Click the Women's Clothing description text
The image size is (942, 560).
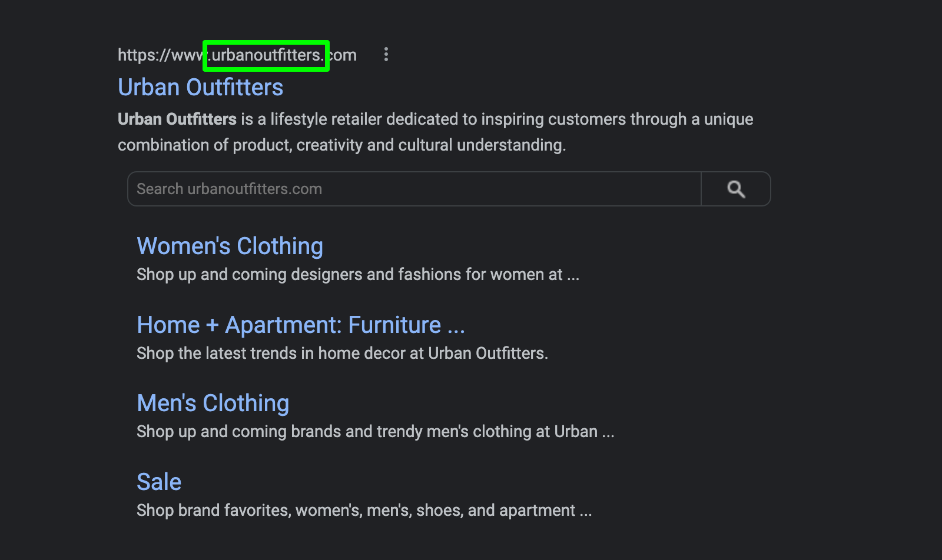[x=357, y=274]
